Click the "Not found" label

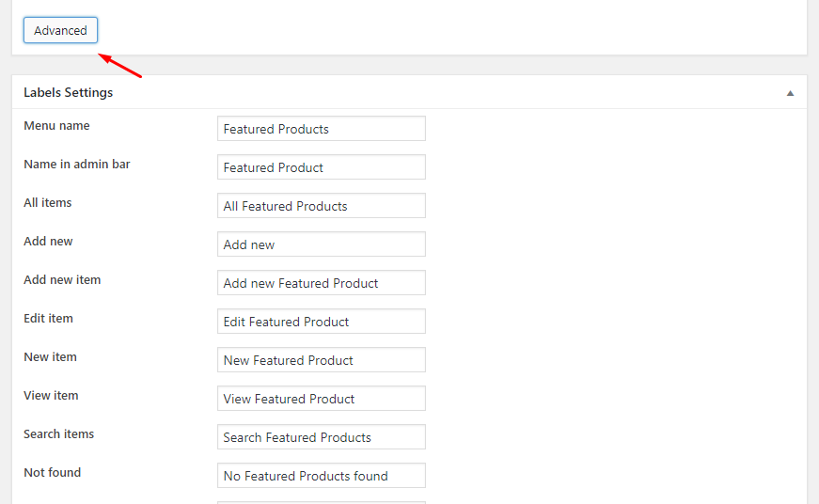tap(53, 473)
